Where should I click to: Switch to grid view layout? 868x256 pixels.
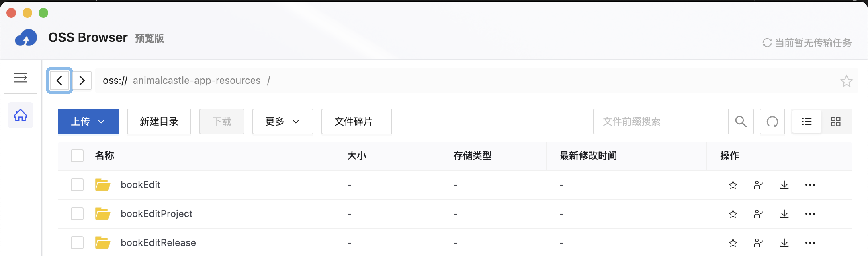(836, 122)
